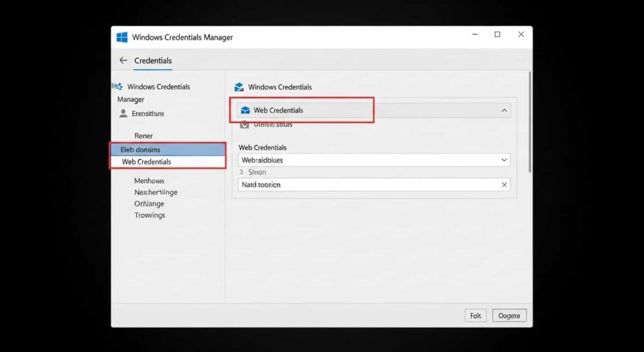Click the Oogete button
This screenshot has width=644, height=352.
[x=509, y=315]
